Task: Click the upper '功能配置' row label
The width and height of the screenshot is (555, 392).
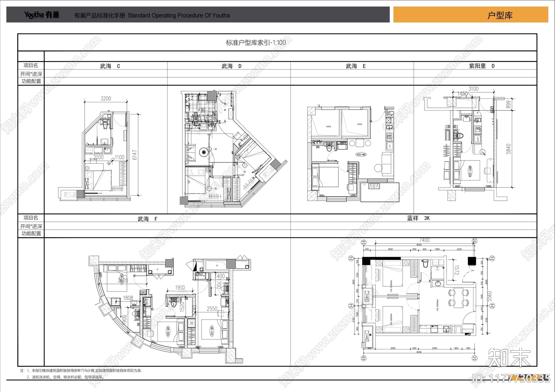Action: point(31,81)
